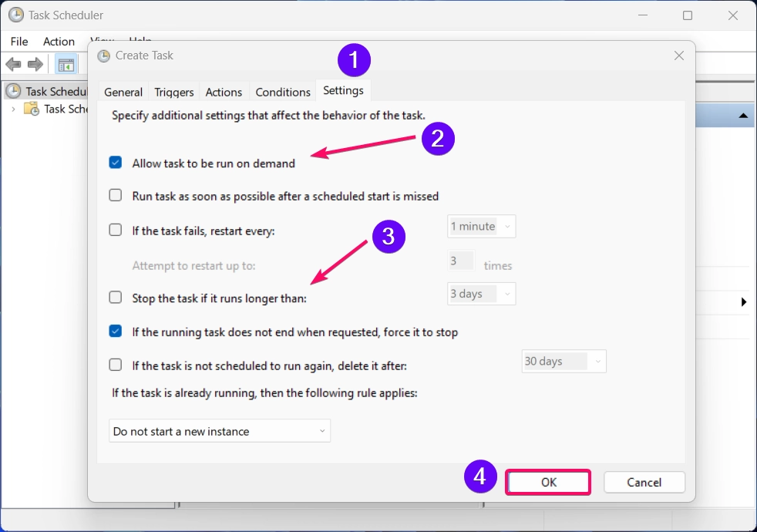Close the Task Scheduler window
757x532 pixels.
pyautogui.click(x=733, y=15)
